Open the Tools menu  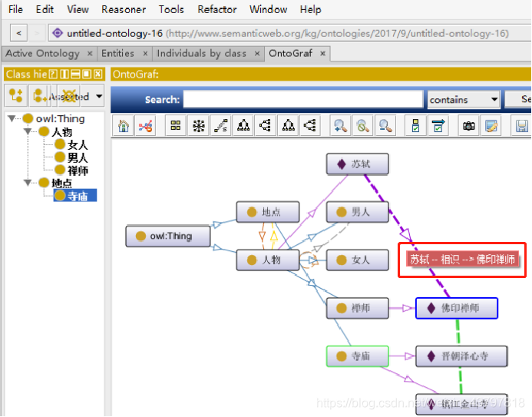pyautogui.click(x=171, y=9)
